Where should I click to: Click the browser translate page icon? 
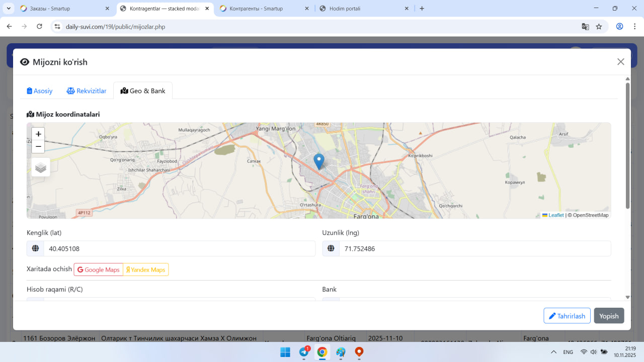click(x=585, y=27)
